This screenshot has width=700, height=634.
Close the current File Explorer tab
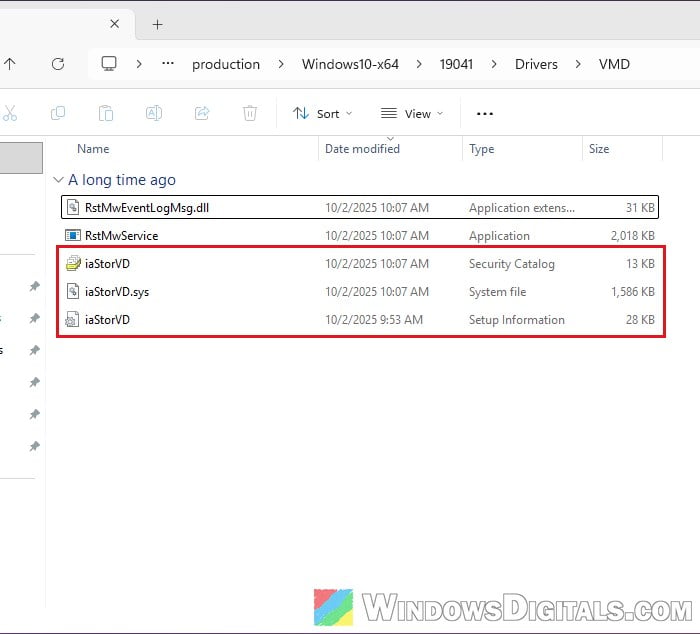(114, 24)
